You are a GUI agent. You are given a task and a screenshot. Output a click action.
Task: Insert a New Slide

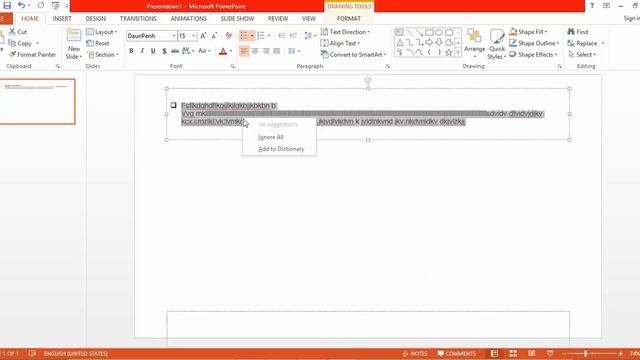point(74,44)
